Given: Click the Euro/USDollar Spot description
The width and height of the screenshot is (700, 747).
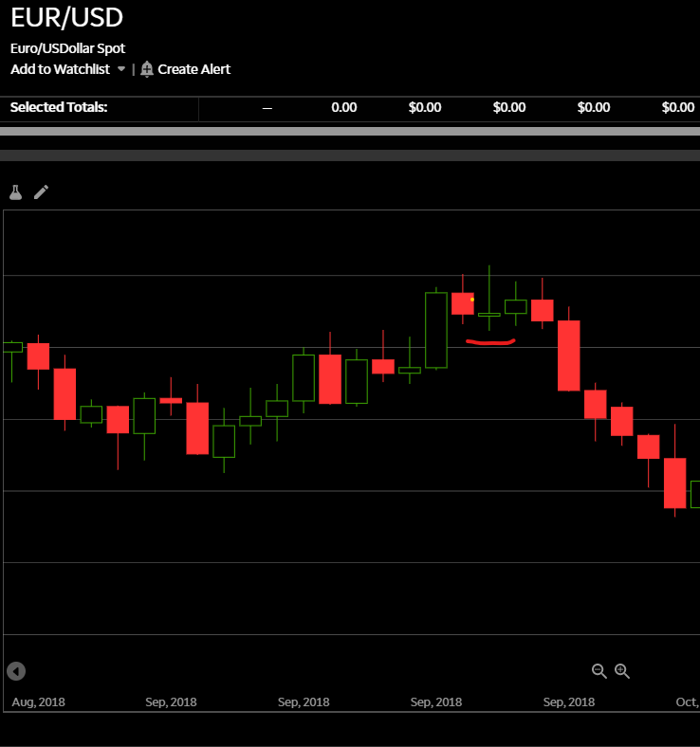Looking at the screenshot, I should pos(67,48).
